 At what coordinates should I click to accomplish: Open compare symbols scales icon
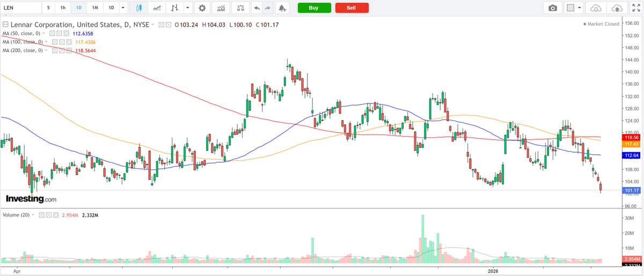coord(240,8)
